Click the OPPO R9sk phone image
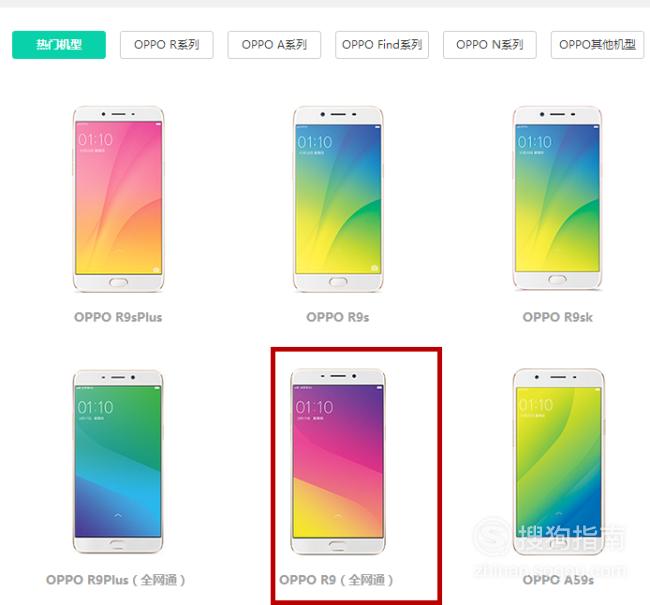The height and width of the screenshot is (605, 650). point(557,199)
